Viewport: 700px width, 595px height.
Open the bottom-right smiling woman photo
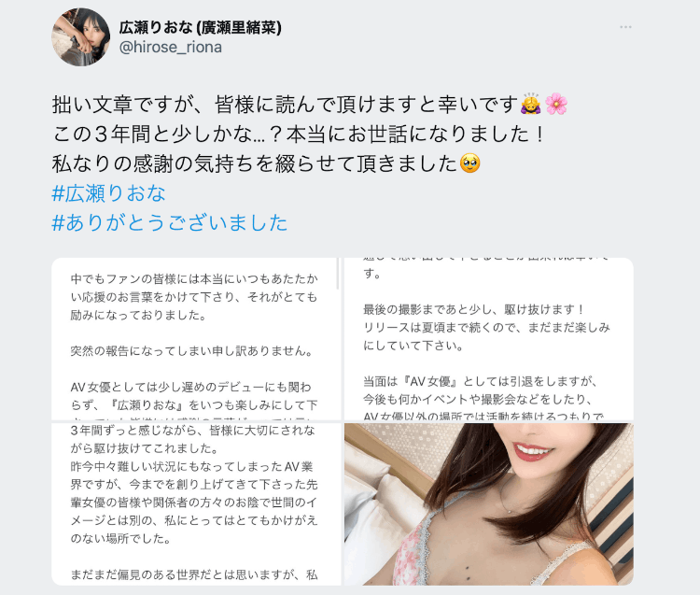(489, 504)
